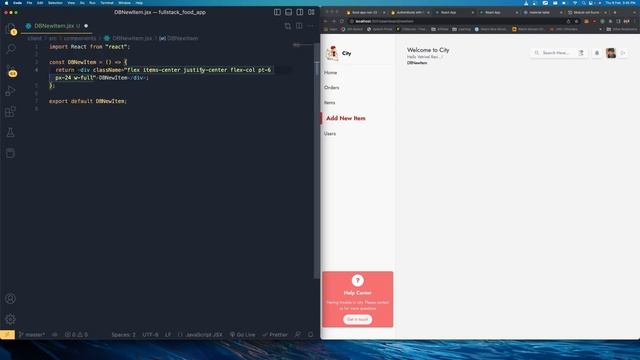The image size is (640, 360).
Task: Open the Apple menu
Action: pos(6,3)
